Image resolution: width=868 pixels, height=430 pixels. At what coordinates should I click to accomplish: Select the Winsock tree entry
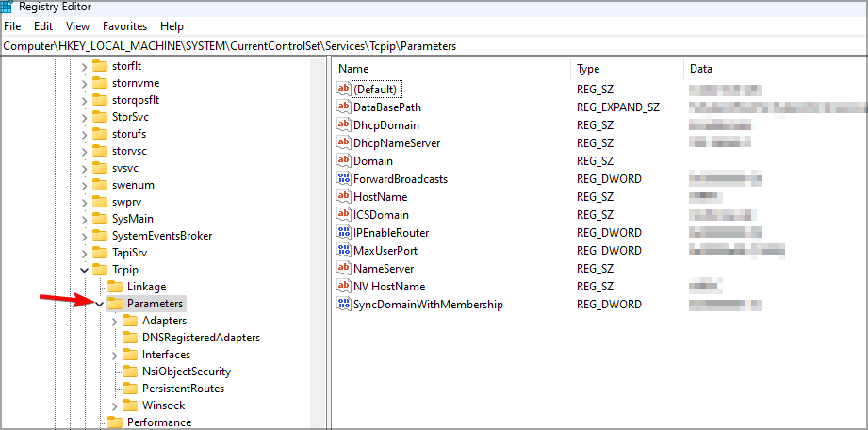coord(163,405)
